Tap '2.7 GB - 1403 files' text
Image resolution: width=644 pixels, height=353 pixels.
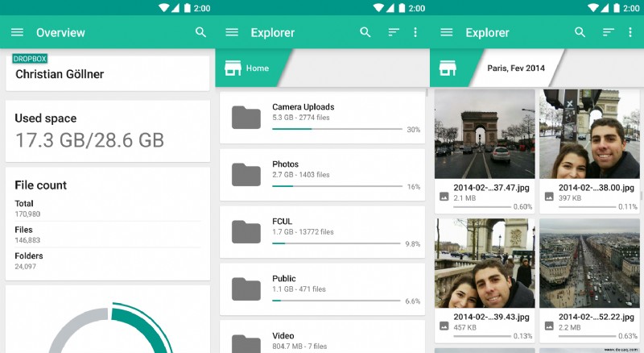[300, 175]
